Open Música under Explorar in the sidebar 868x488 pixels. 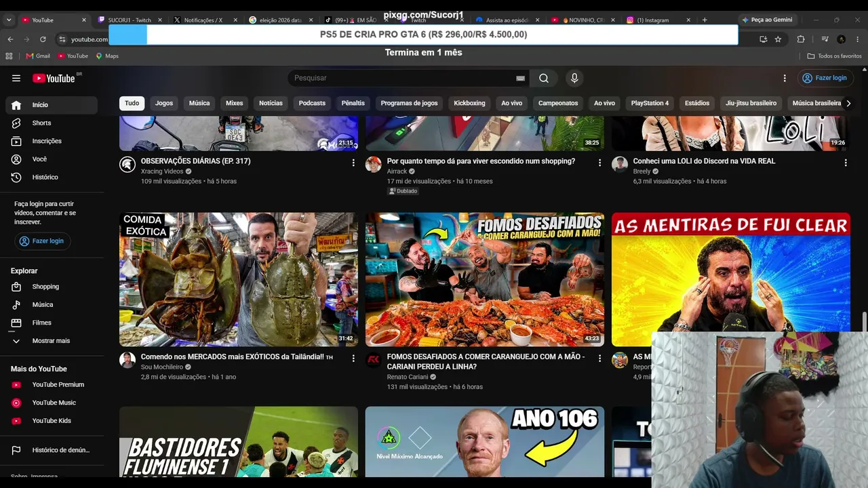[x=52, y=304]
